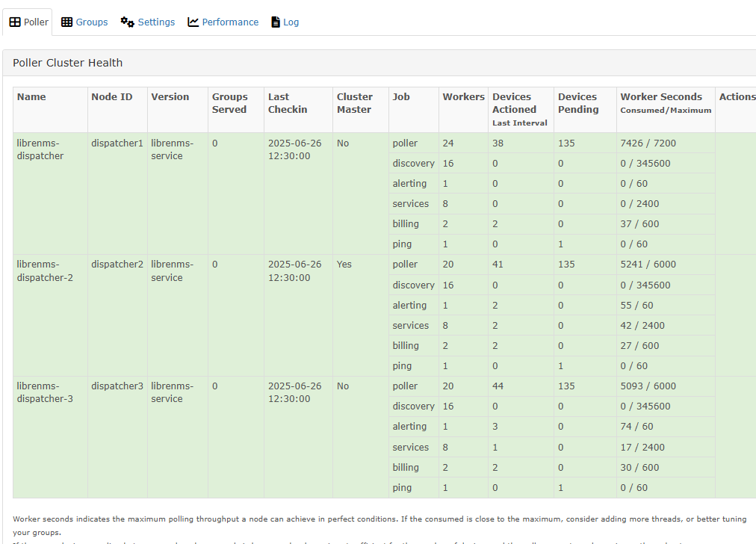
Task: Click the '74 / 60' alerting worker seconds
Action: (x=636, y=427)
